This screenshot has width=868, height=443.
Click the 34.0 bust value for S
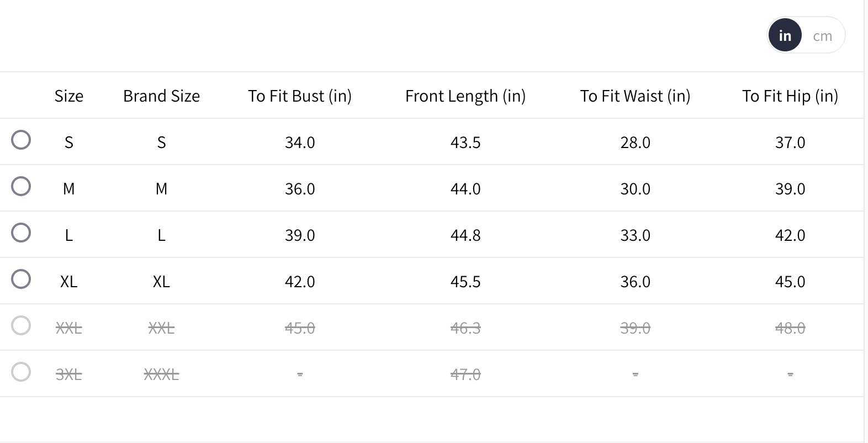tap(300, 143)
